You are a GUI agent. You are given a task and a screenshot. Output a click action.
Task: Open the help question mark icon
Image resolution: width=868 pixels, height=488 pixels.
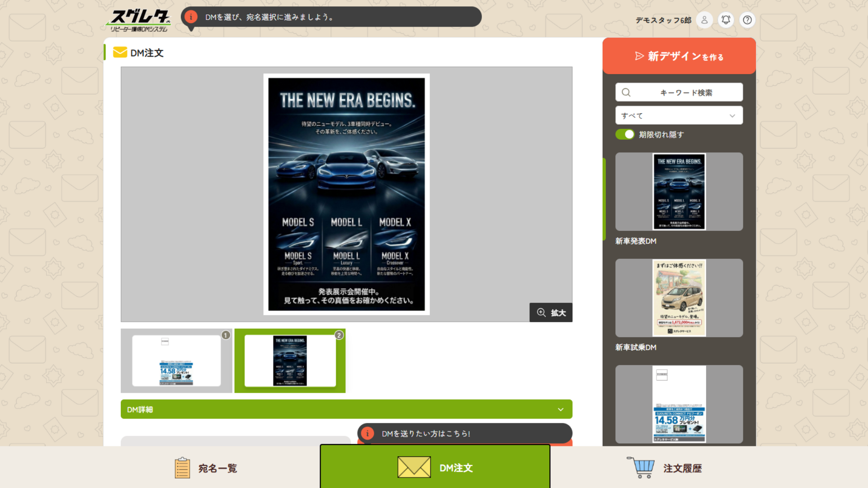coord(747,20)
